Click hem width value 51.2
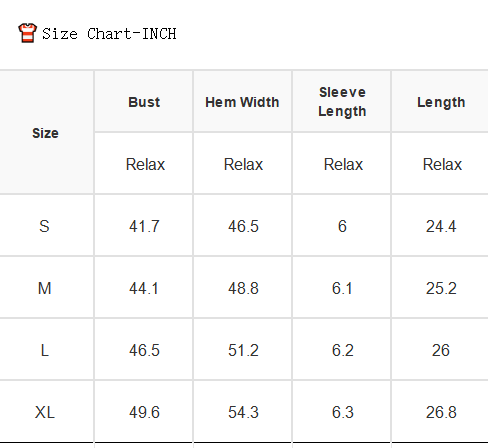 [x=243, y=350]
